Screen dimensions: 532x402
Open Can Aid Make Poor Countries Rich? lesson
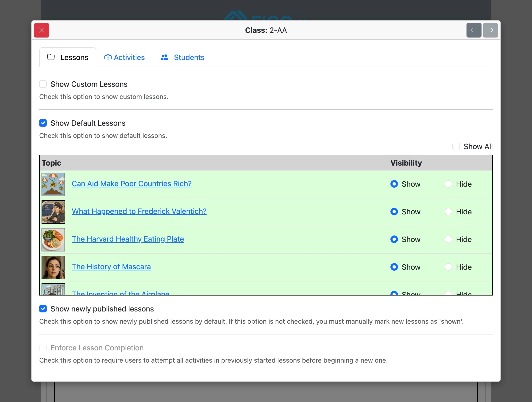click(131, 184)
